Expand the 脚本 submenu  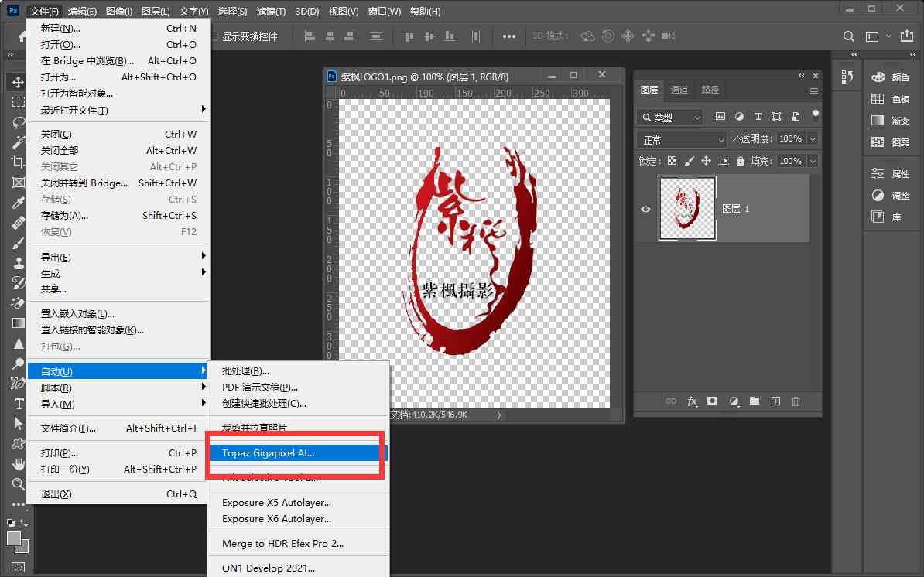coord(119,388)
